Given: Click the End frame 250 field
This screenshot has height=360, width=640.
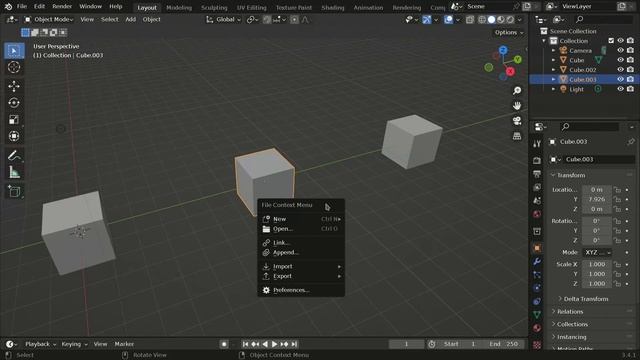Looking at the screenshot, I should tap(504, 344).
